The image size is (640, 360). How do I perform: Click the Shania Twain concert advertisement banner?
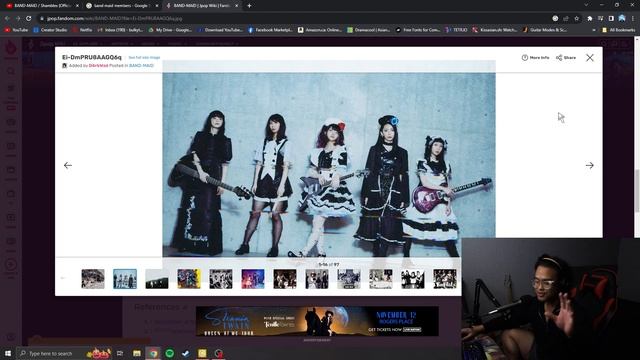point(317,321)
